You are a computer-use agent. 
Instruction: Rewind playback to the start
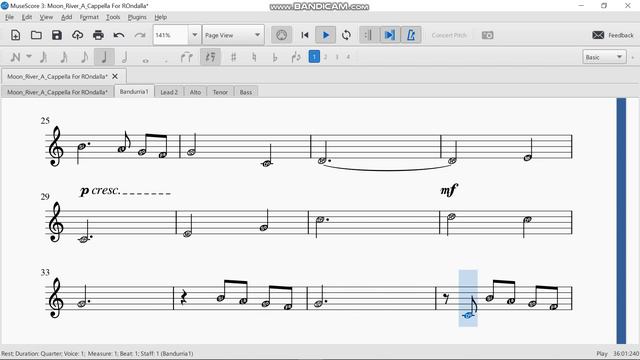coord(304,35)
